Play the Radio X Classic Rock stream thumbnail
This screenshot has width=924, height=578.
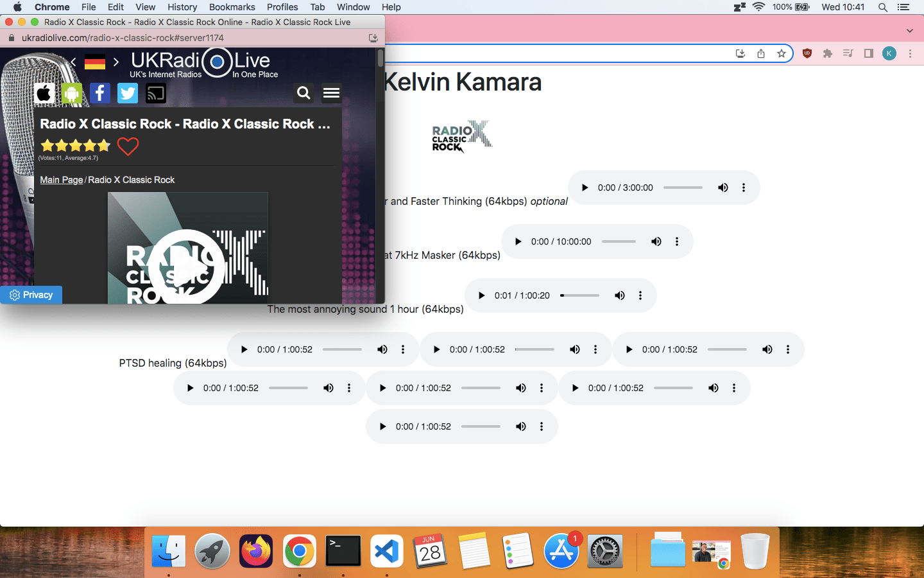pos(187,248)
